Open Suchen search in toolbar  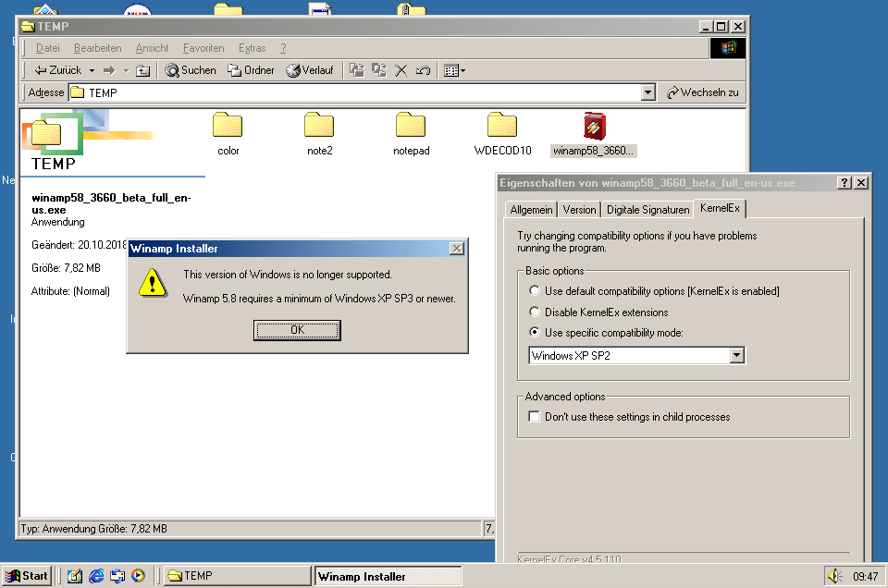click(x=191, y=70)
